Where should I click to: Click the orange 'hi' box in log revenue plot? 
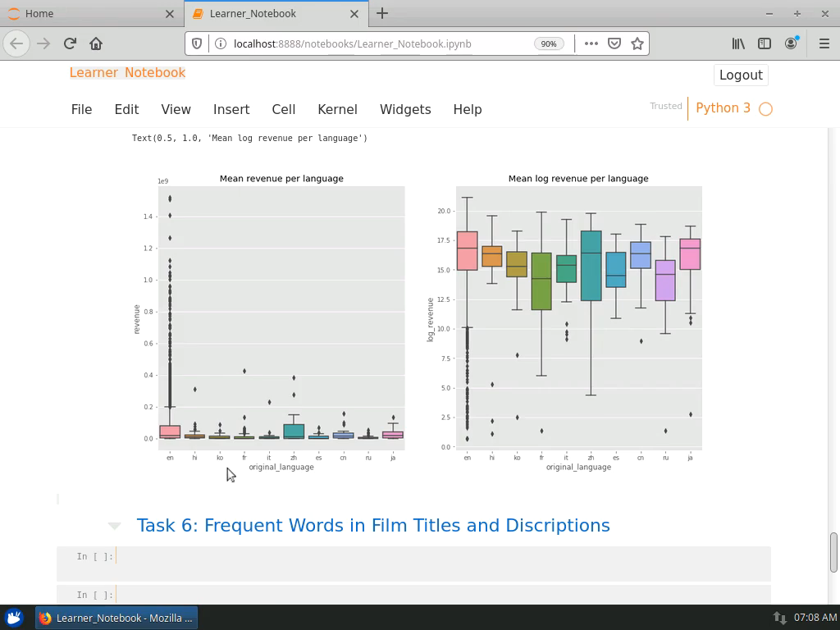(x=492, y=256)
